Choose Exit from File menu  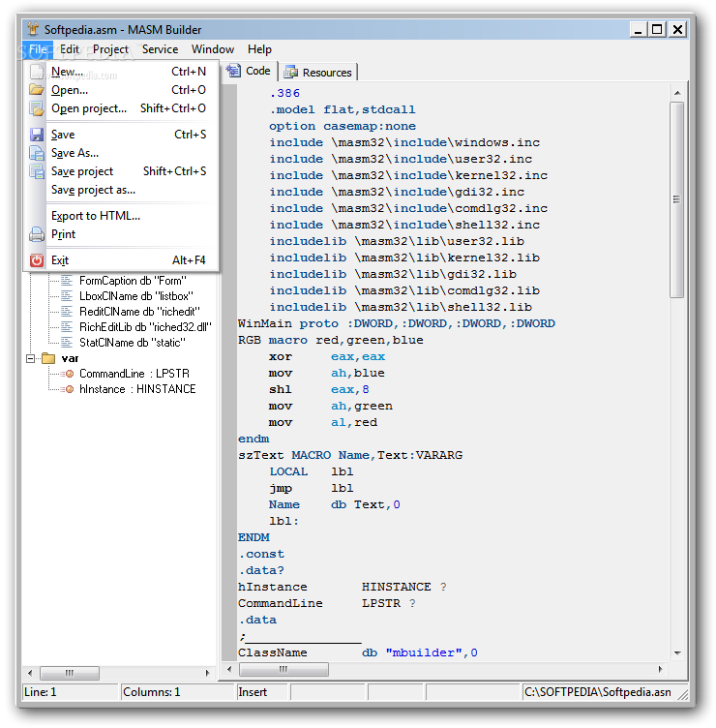tap(122, 260)
